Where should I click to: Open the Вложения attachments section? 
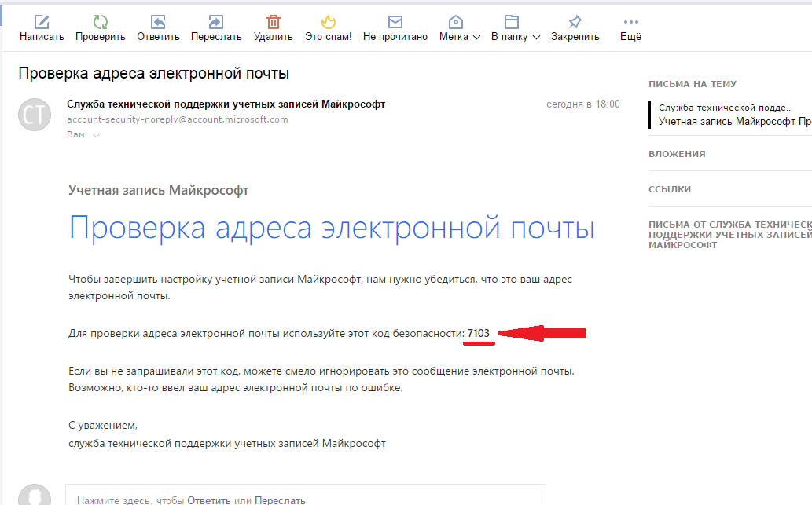(x=676, y=154)
